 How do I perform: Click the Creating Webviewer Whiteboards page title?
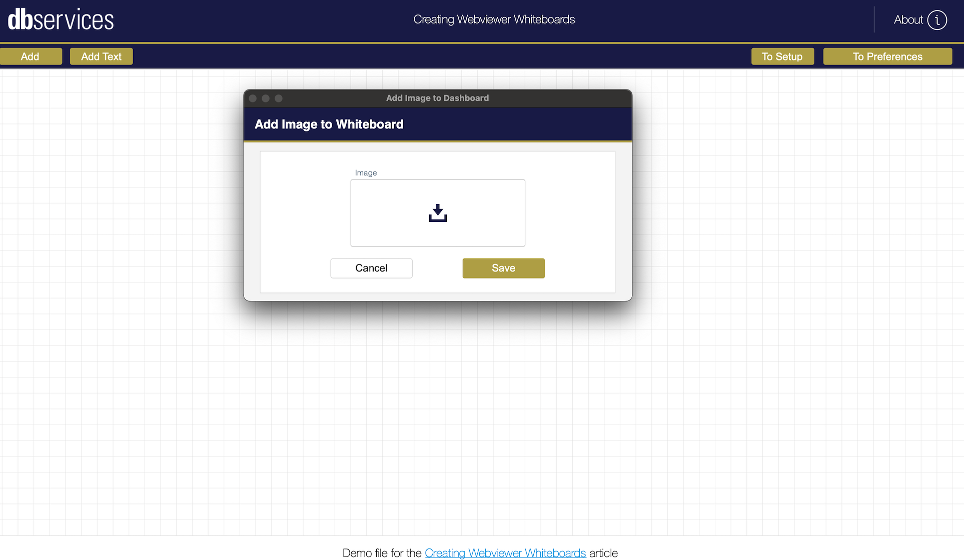[x=494, y=19]
